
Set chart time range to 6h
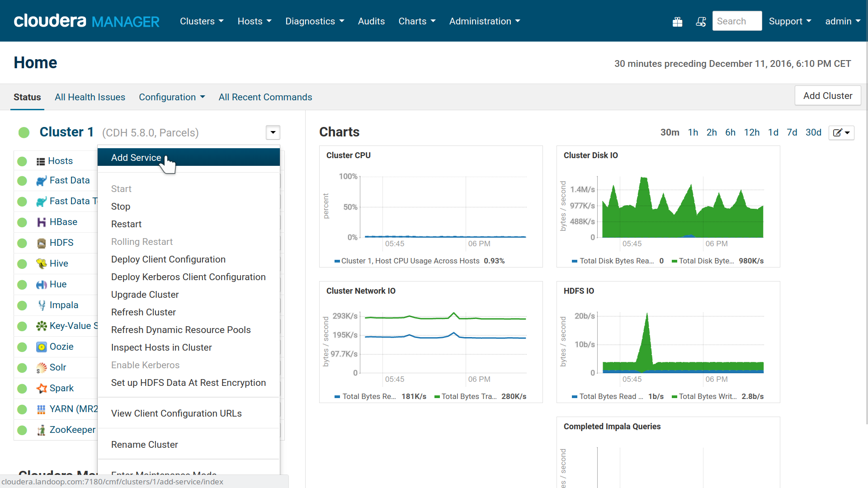click(x=731, y=132)
